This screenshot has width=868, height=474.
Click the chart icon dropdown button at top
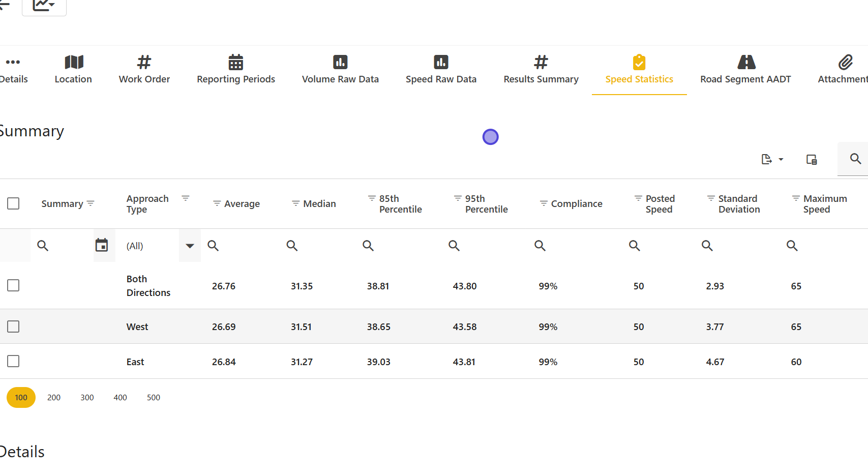click(44, 6)
